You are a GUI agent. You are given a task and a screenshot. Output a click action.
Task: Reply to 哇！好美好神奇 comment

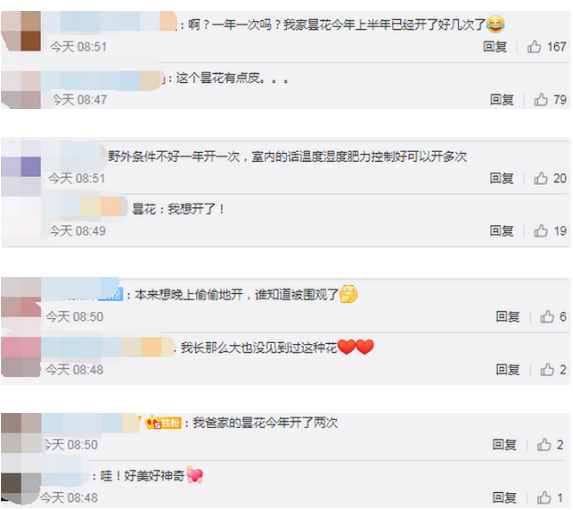(x=504, y=498)
